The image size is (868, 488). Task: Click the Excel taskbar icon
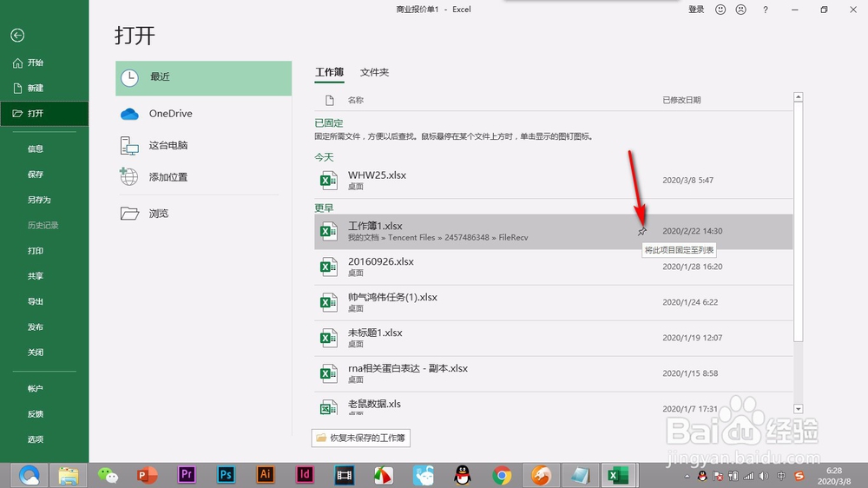[618, 475]
